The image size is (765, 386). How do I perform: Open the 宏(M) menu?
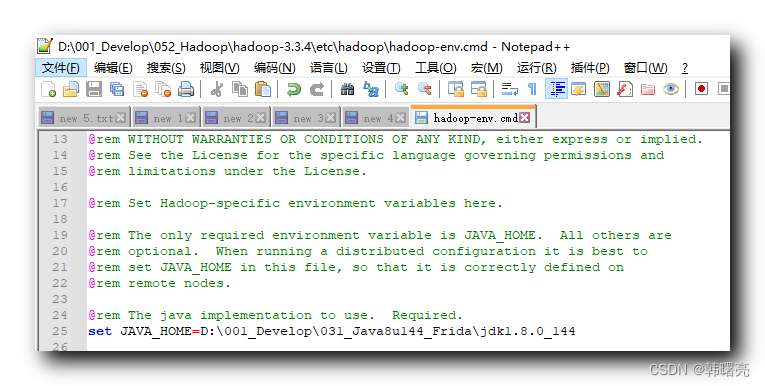tap(486, 68)
